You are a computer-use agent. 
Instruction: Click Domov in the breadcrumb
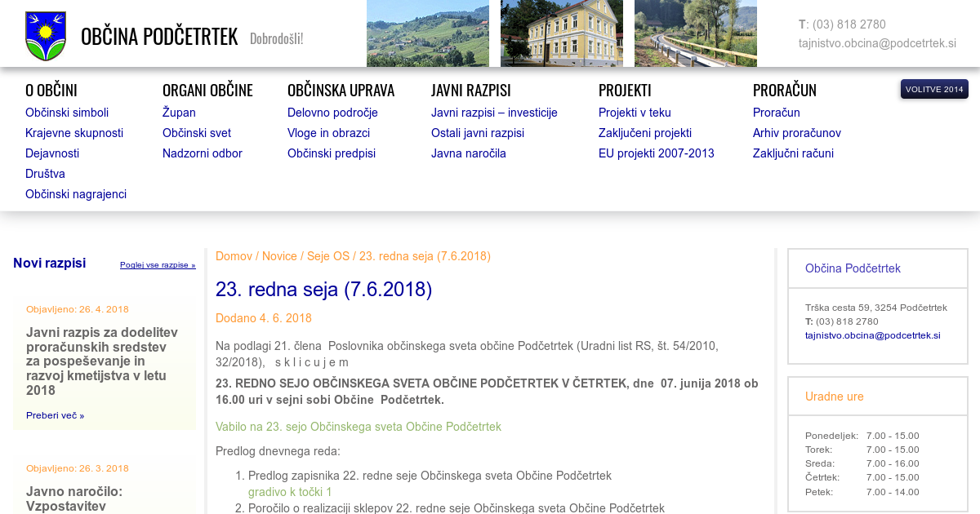click(234, 256)
